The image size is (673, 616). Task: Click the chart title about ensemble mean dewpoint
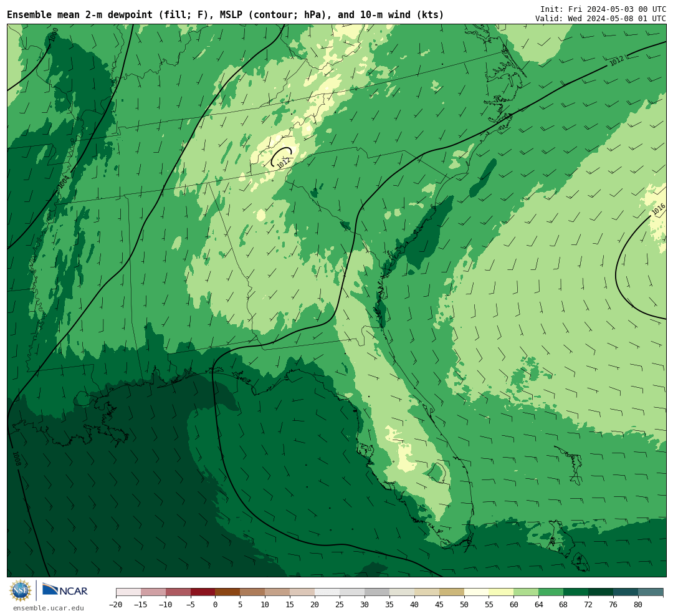pyautogui.click(x=226, y=15)
